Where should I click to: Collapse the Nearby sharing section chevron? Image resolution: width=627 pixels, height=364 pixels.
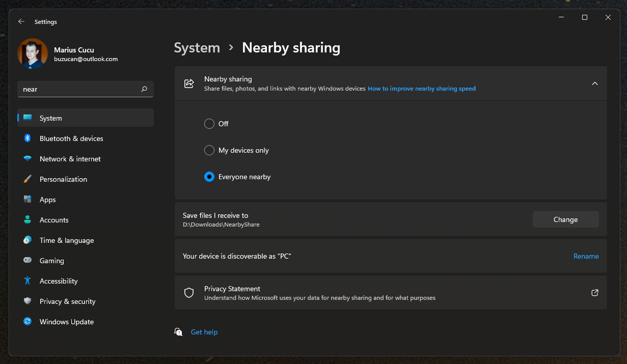point(594,83)
